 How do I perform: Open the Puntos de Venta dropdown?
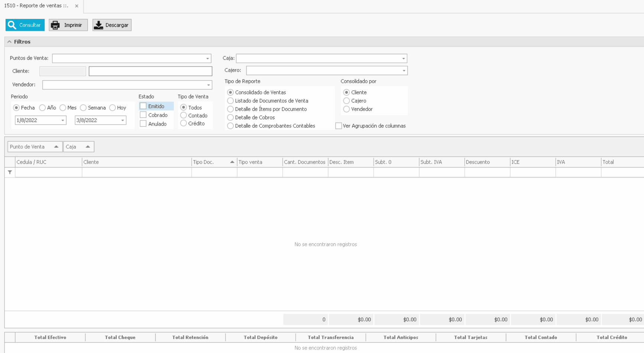coord(208,58)
